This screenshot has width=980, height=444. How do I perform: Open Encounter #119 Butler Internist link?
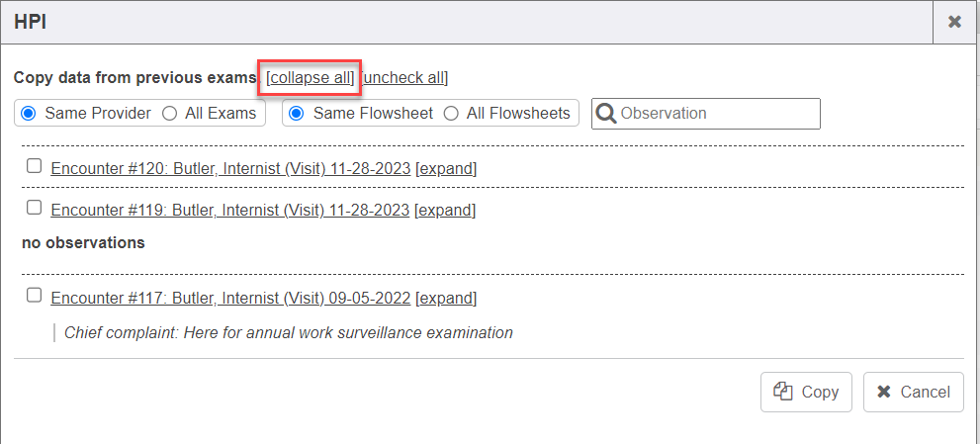[x=229, y=210]
